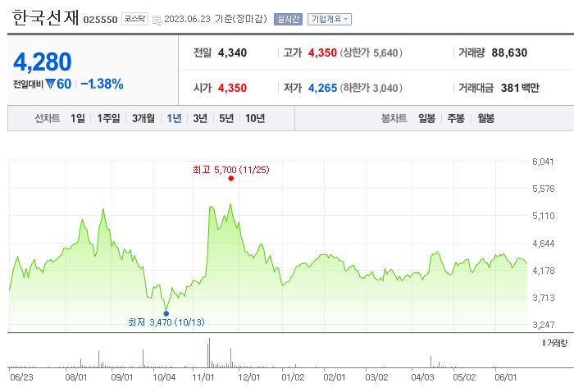Select the 1년 line chart tab
This screenshot has height=392, width=574.
pos(174,118)
